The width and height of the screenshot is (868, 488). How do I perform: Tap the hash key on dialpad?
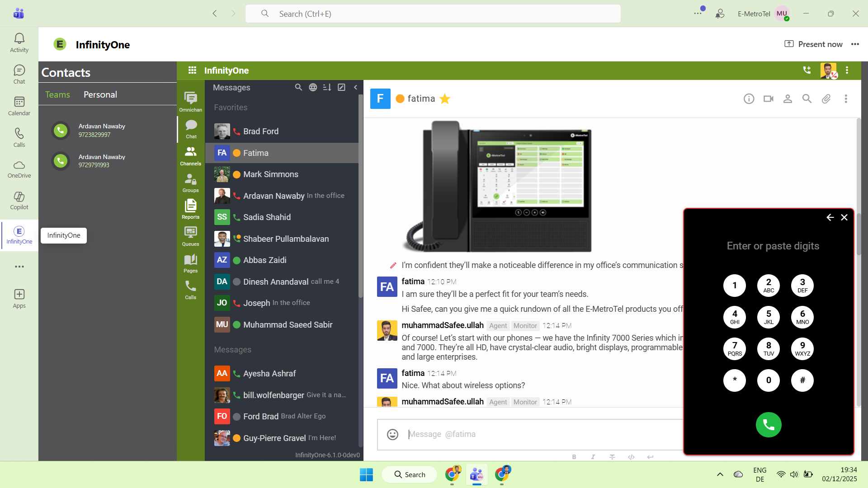pyautogui.click(x=802, y=380)
